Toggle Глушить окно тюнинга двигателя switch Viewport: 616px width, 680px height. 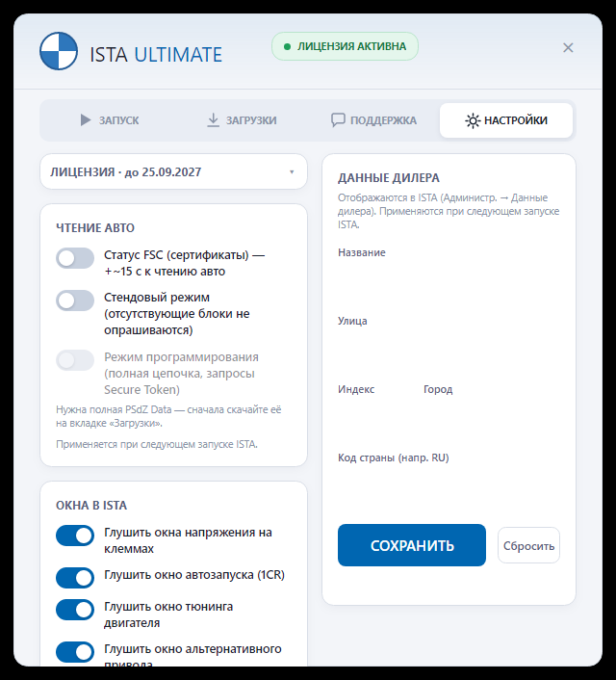75,610
